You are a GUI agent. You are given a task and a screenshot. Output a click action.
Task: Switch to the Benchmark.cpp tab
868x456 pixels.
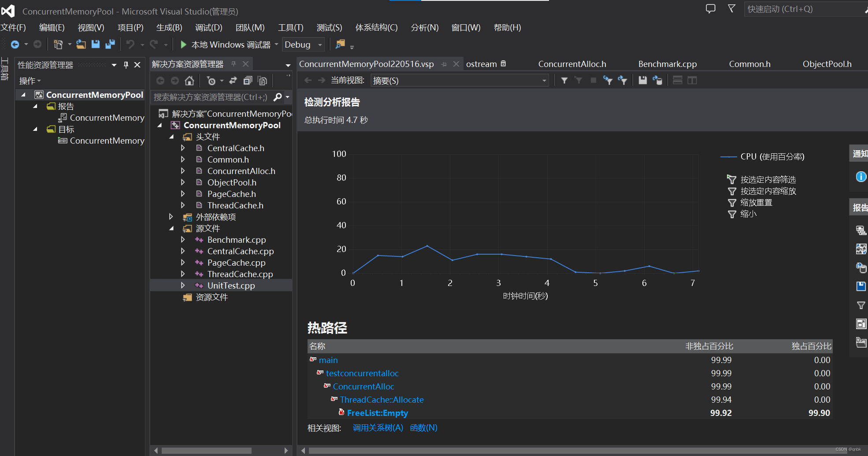(668, 64)
